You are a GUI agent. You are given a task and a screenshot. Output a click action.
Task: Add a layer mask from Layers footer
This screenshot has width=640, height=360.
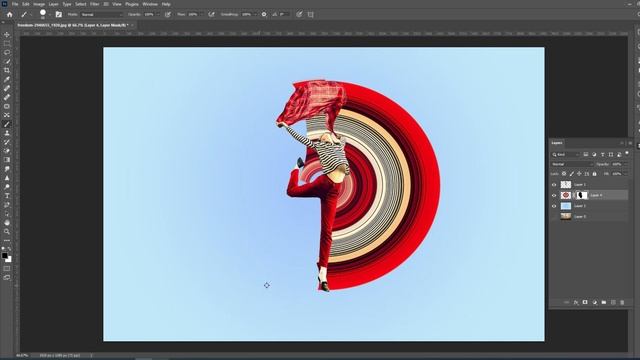(x=585, y=302)
